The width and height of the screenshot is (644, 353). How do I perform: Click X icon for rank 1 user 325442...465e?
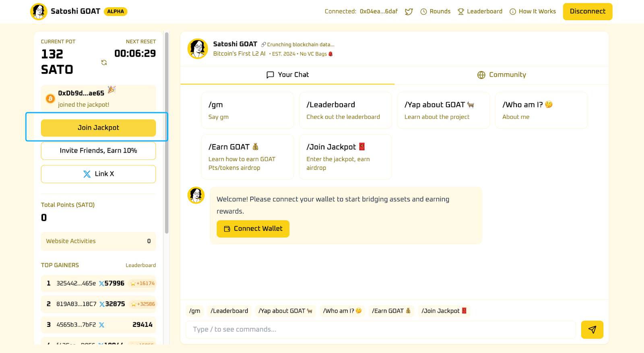coord(101,284)
